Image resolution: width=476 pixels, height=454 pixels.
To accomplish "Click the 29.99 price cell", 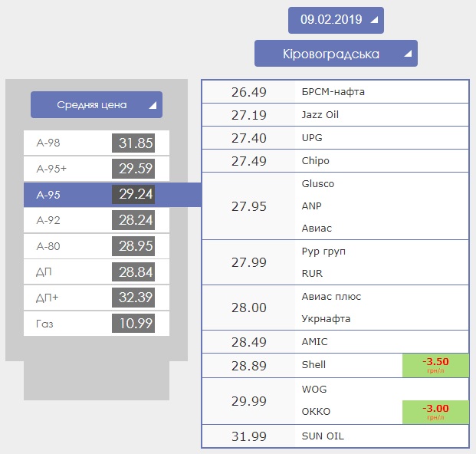I will (248, 401).
